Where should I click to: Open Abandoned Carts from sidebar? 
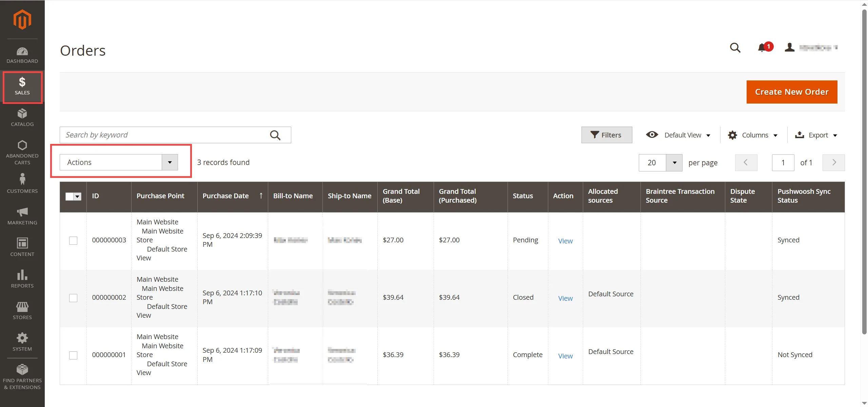(x=22, y=152)
